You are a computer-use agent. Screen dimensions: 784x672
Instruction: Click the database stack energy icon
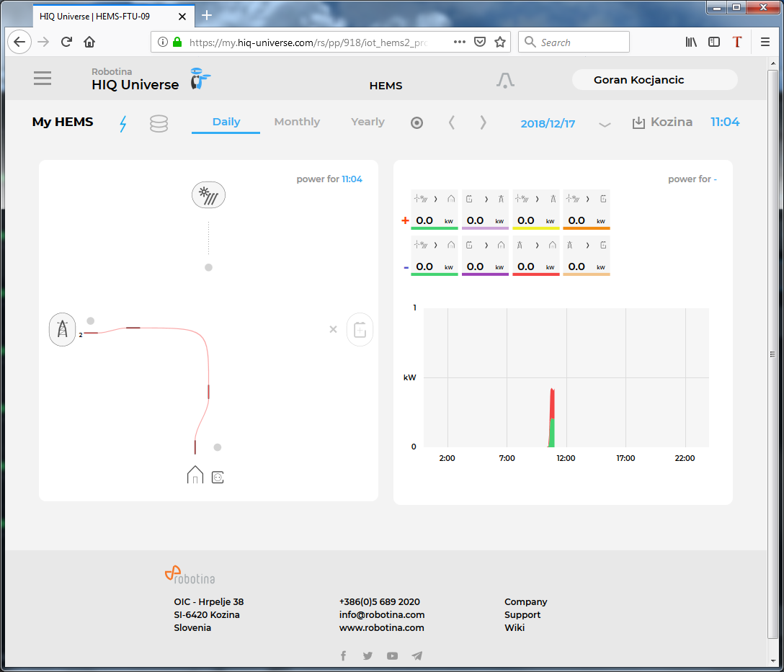[159, 124]
